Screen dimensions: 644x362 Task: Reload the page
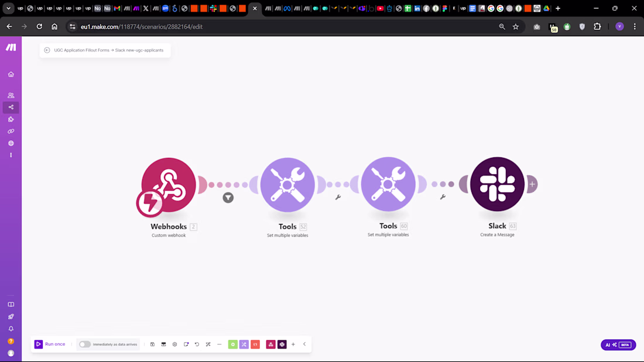39,27
